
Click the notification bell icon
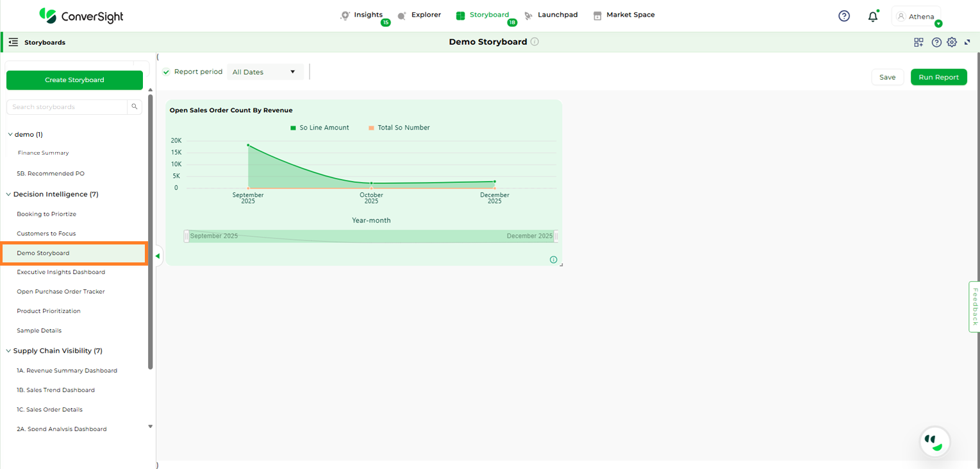[872, 17]
